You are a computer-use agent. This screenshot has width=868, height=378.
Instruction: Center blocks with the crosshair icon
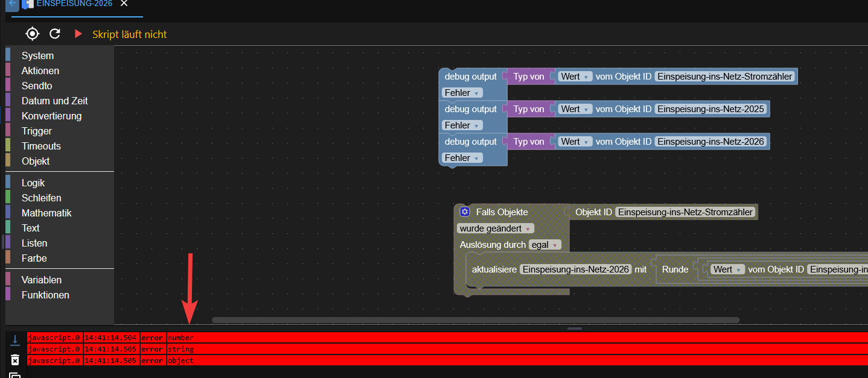coord(32,33)
